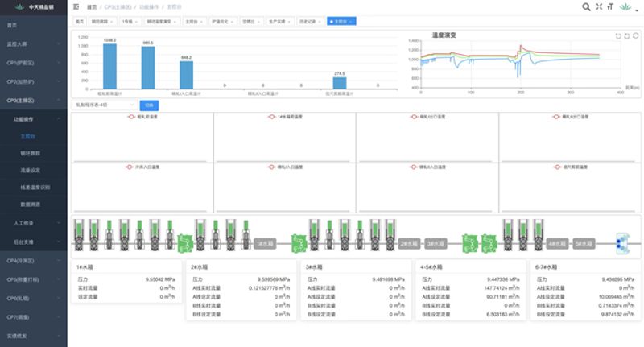This screenshot has width=644, height=347.
Task: Toggle fullscreen with the expand-arrows icon
Action: point(599,6)
